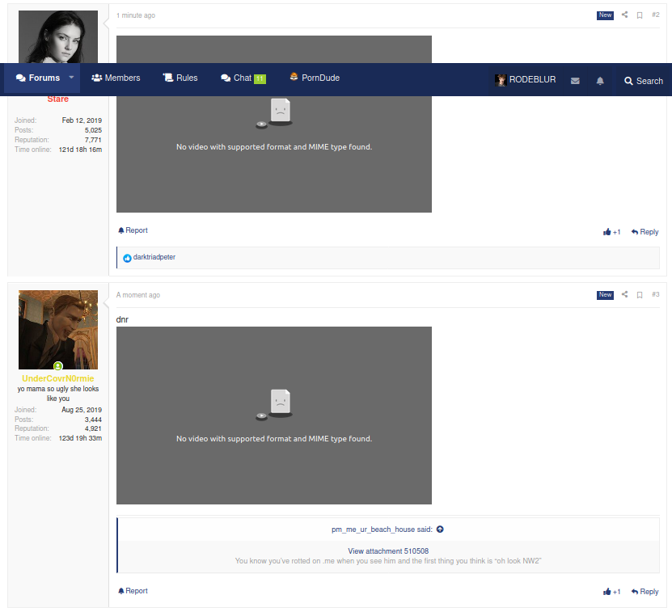672x616 pixels.
Task: Bookmark post #3
Action: [x=639, y=295]
